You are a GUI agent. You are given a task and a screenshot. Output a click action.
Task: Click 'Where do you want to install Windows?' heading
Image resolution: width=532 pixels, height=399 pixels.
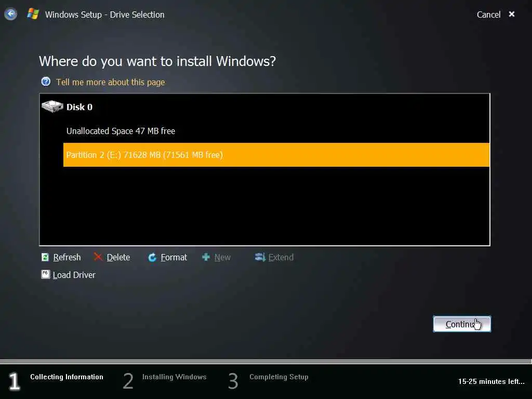point(157,61)
